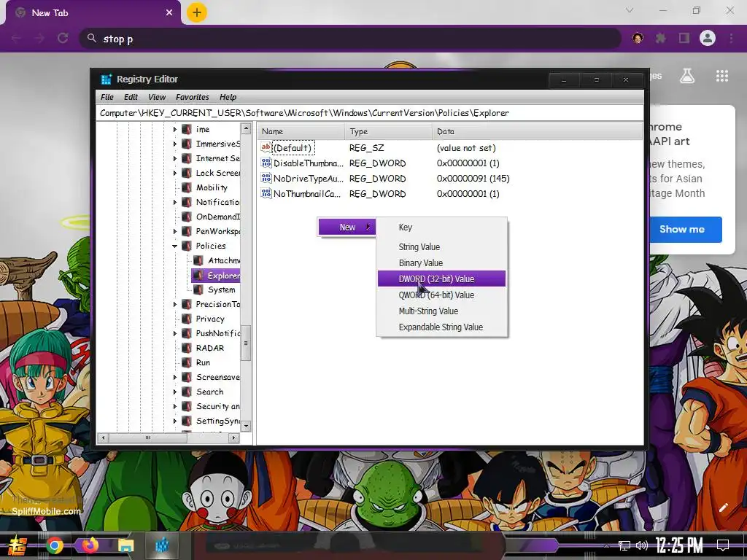Click tree scrollbar down arrow

246,427
